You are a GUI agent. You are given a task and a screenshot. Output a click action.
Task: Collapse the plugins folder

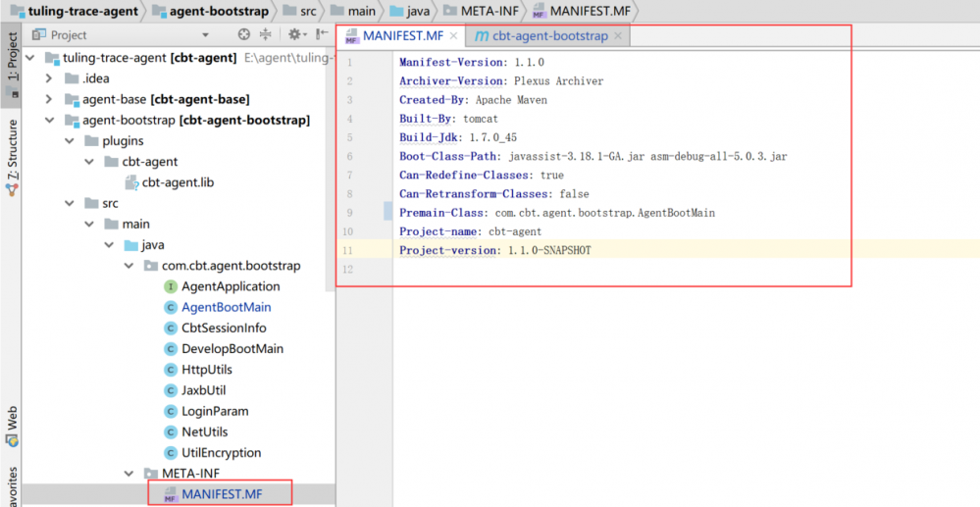pyautogui.click(x=70, y=140)
